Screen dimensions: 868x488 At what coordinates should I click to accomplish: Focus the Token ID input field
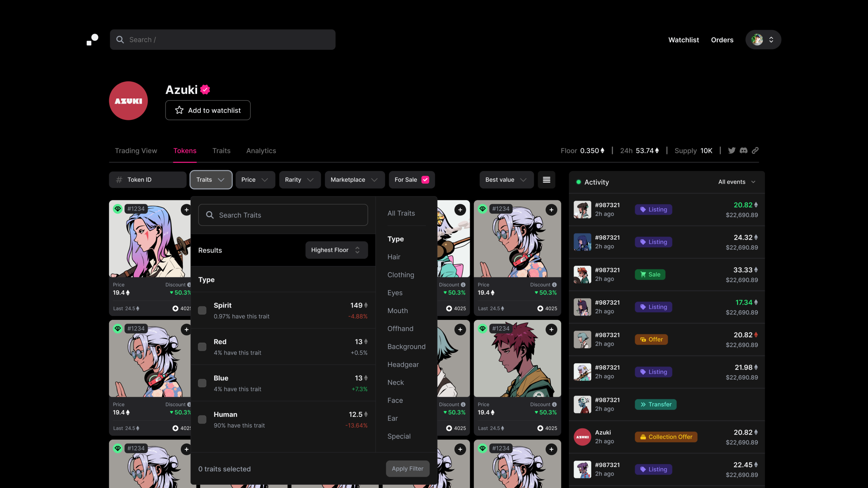[x=148, y=180]
